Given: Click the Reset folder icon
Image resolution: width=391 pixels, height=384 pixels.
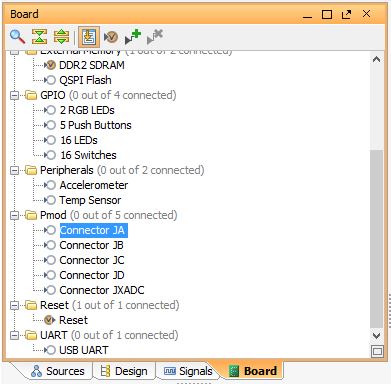Looking at the screenshot, I should [x=31, y=305].
